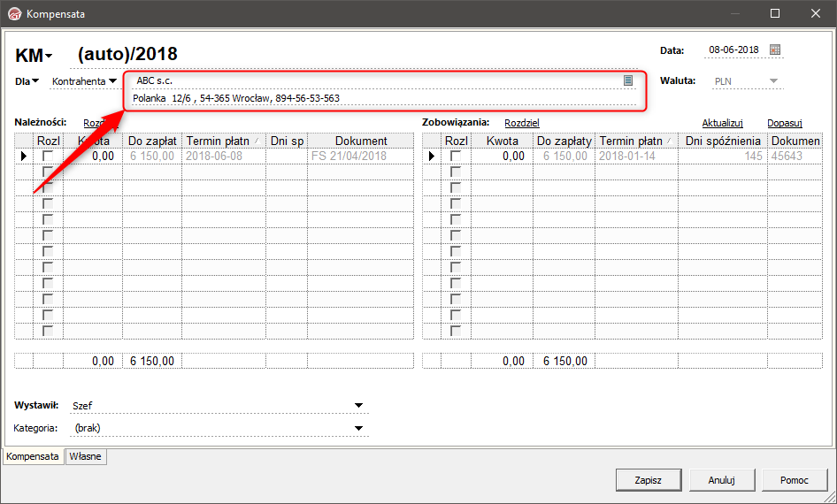837x504 pixels.
Task: Click the Zapisz button
Action: tap(648, 480)
